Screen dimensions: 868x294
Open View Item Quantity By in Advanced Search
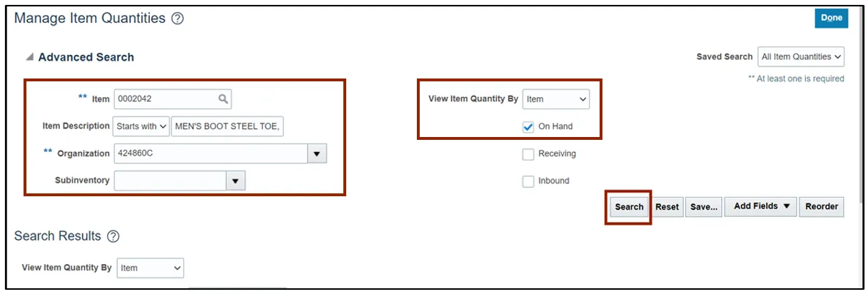(556, 99)
